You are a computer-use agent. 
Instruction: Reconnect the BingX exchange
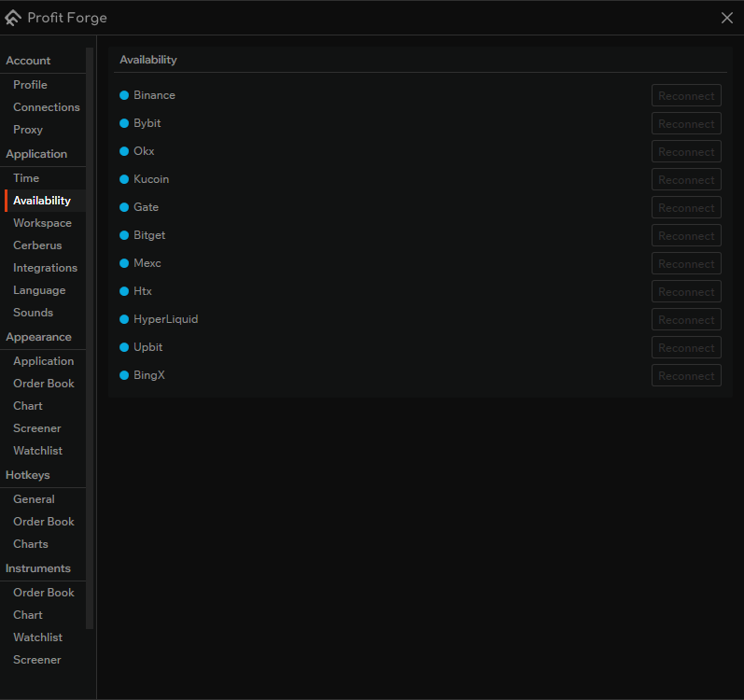click(x=686, y=375)
